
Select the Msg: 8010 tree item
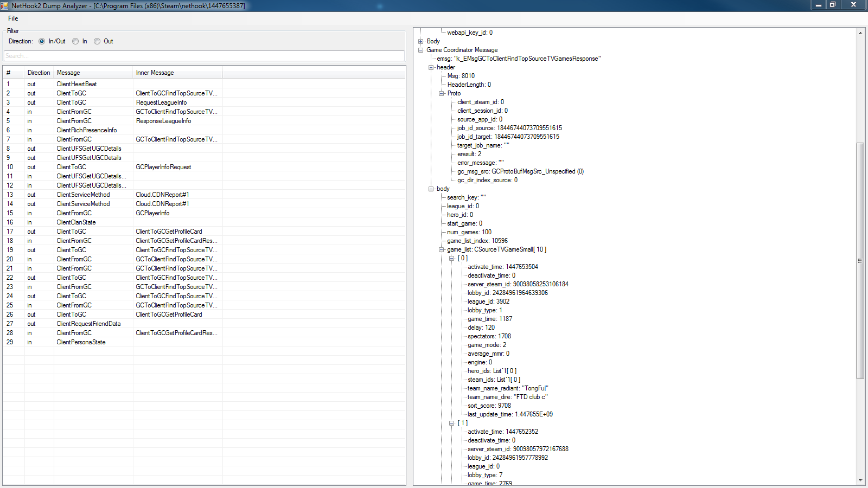point(461,76)
